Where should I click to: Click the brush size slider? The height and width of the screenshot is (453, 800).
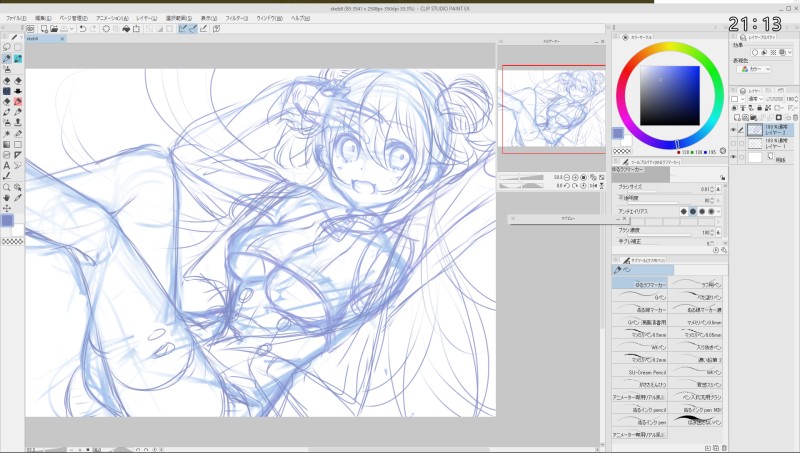(x=658, y=191)
